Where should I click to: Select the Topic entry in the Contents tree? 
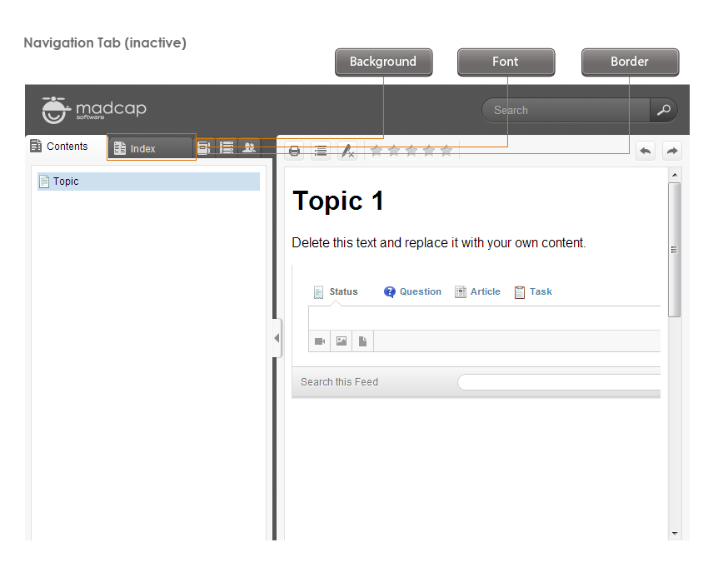148,182
